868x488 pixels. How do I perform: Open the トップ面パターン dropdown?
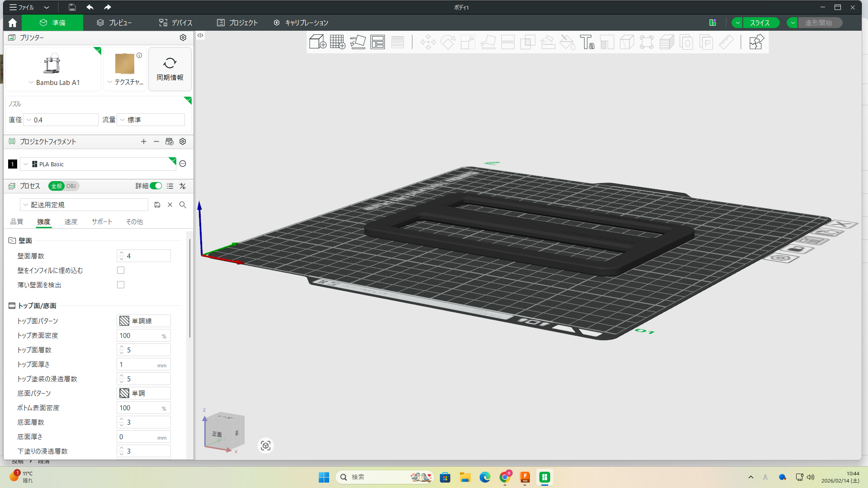[143, 321]
